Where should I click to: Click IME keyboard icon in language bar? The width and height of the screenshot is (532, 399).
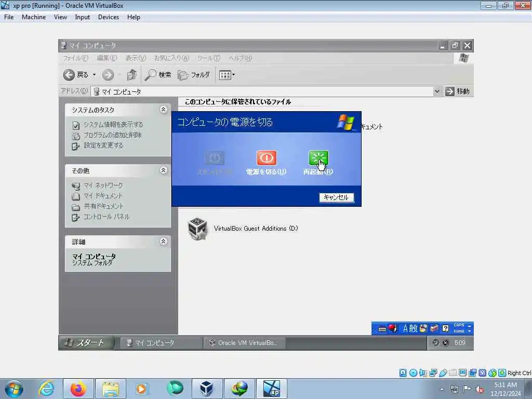[382, 328]
